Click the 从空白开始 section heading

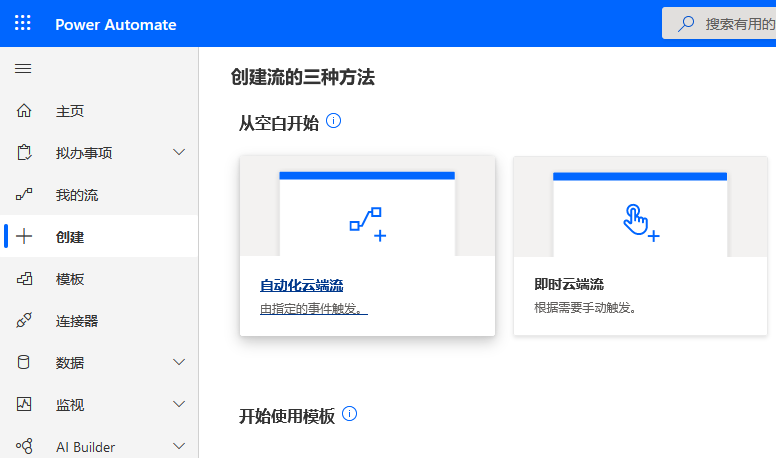[x=279, y=123]
